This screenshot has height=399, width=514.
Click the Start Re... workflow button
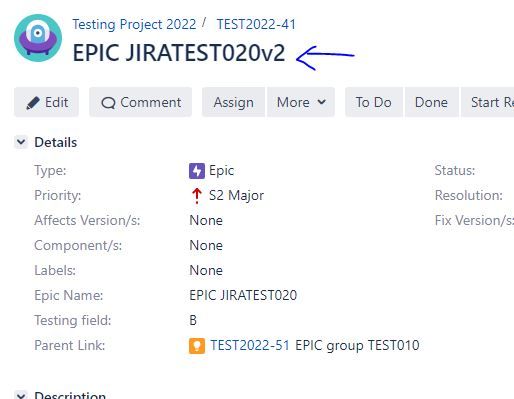488,102
